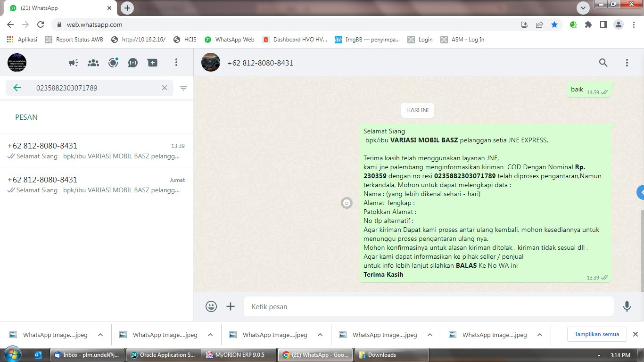Open the message result from Jumat
The width and height of the screenshot is (644, 362).
pos(97,184)
